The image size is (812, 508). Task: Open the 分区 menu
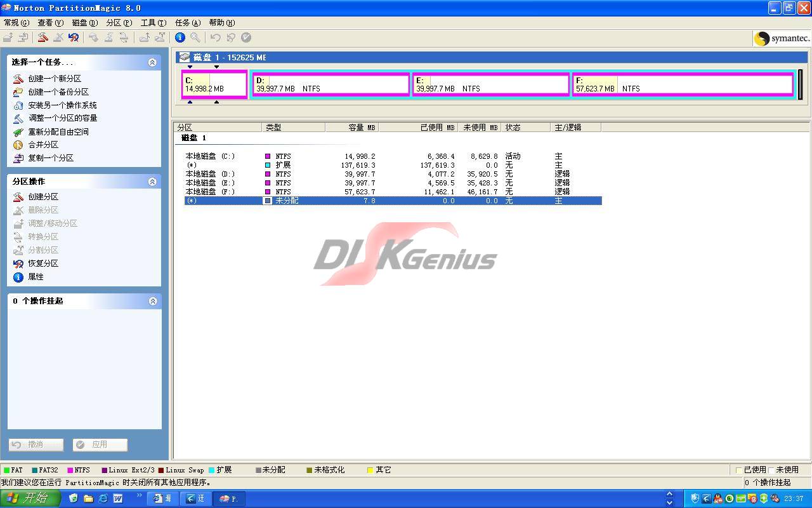coord(119,23)
